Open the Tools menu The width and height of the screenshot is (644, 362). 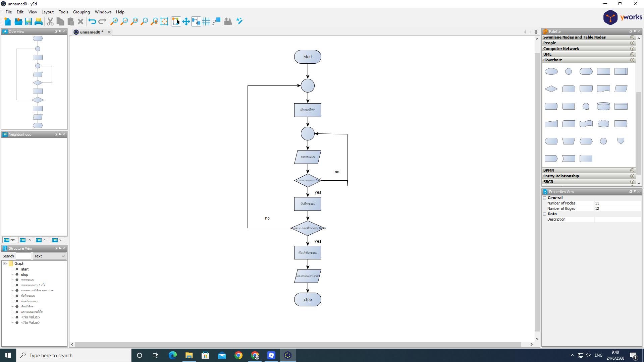tap(63, 12)
